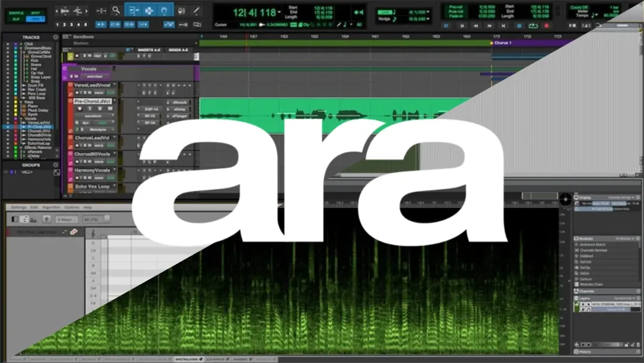Viewport: 644px width, 363px height.
Task: Open the Channels Remixer module
Action: point(593,250)
